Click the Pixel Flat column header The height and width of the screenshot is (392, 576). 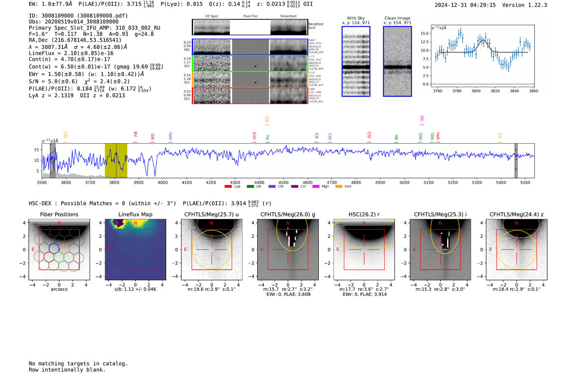point(250,16)
